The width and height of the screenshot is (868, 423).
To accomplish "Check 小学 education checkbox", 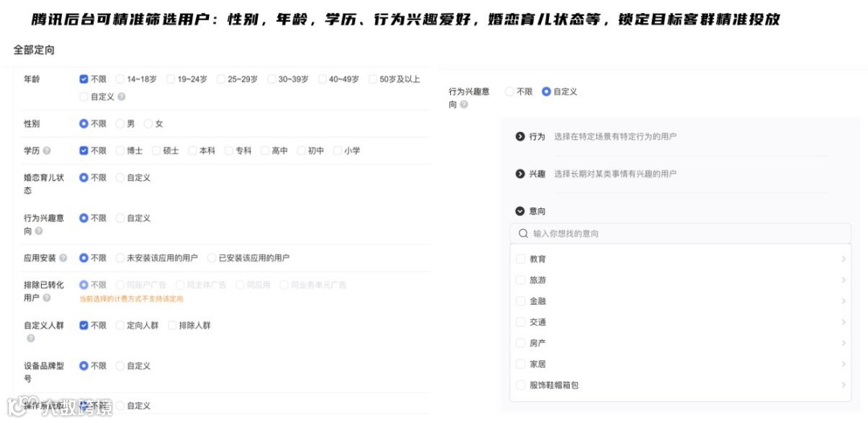I will click(x=337, y=150).
